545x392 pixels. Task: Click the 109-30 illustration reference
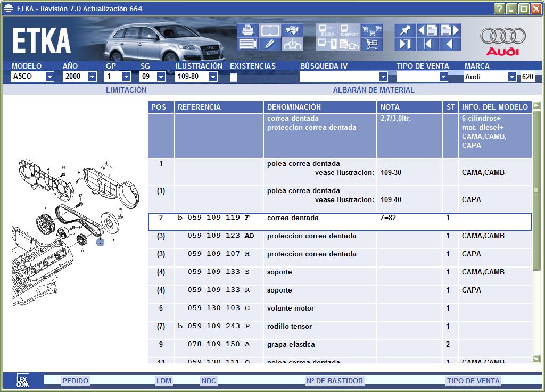[391, 172]
